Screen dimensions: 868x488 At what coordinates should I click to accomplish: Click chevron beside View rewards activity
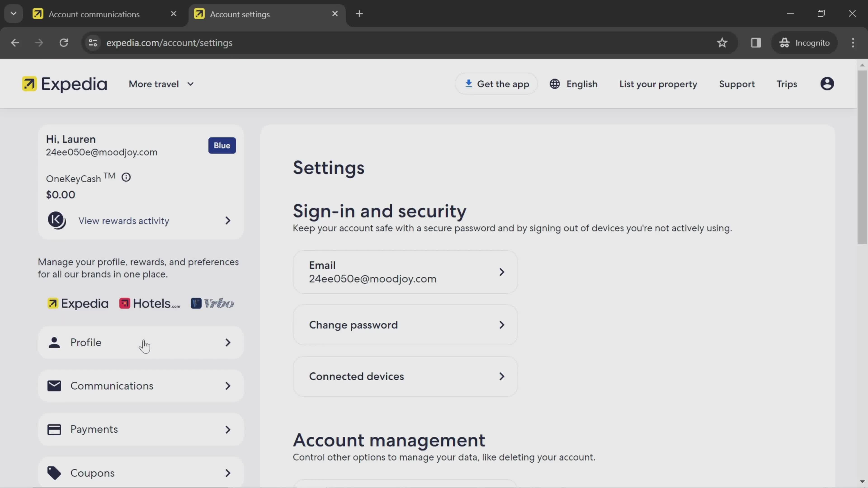tap(228, 221)
